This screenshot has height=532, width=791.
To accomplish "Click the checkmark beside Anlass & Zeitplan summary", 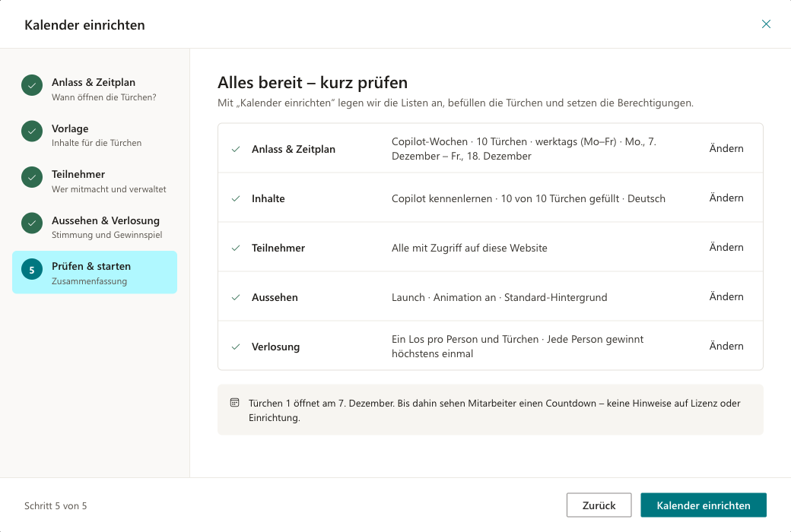I will (236, 149).
